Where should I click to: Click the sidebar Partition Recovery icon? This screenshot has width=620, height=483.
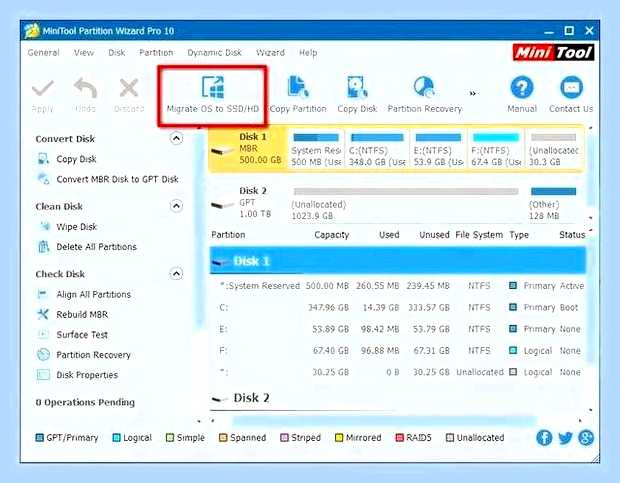coord(43,355)
